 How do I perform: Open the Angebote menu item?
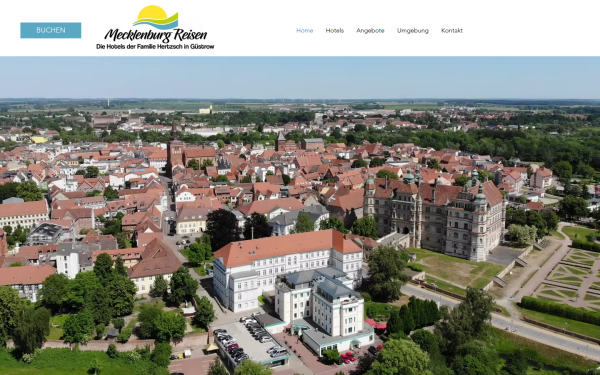pos(370,31)
